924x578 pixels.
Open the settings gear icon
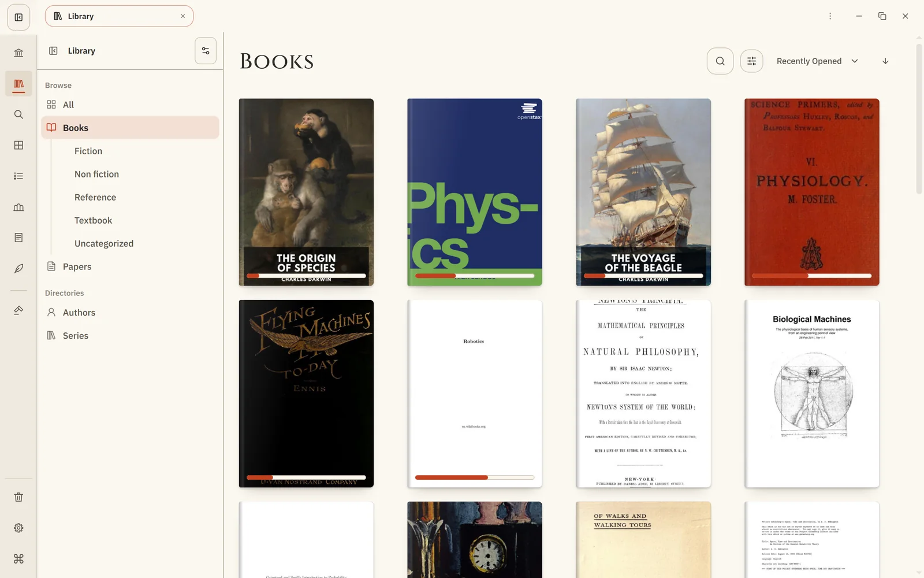coord(18,528)
